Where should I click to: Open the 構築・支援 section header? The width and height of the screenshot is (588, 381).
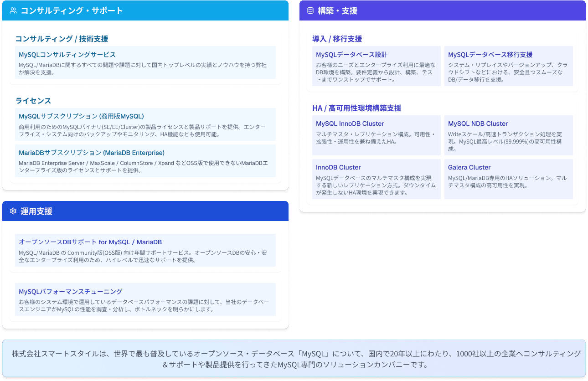pos(443,10)
